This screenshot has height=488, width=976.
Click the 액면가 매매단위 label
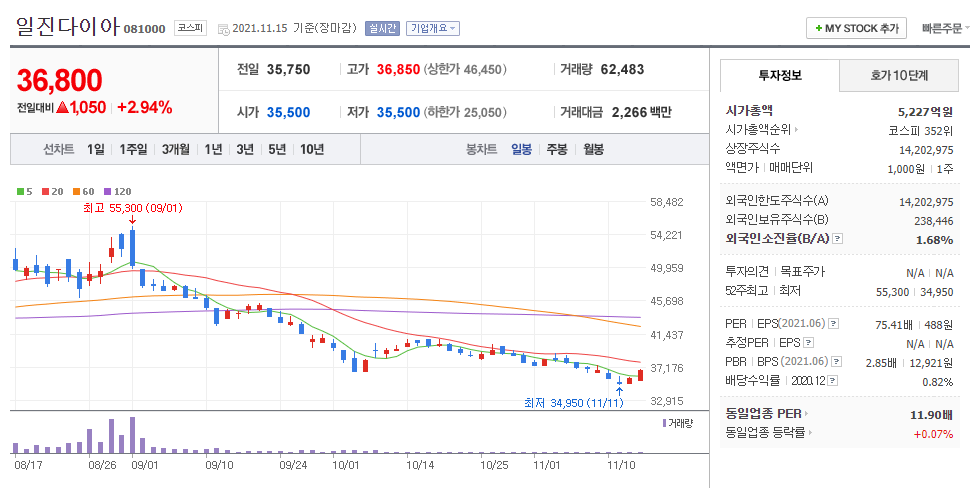pos(769,168)
